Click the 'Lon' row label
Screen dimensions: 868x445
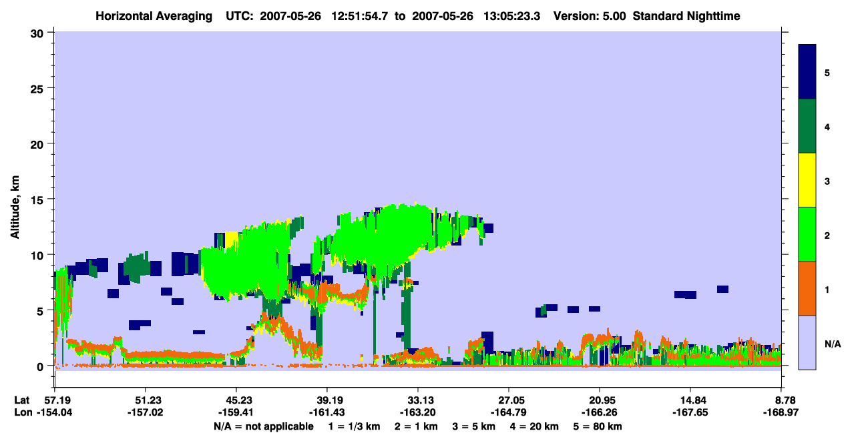pyautogui.click(x=23, y=413)
